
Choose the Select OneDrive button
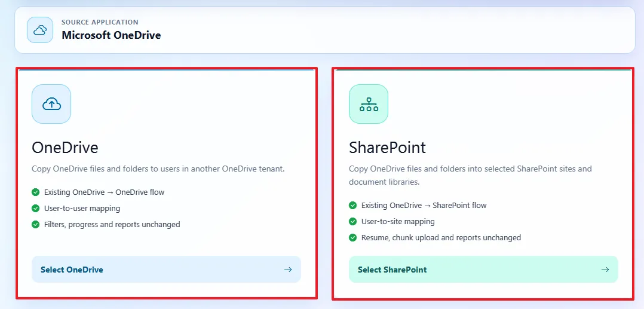point(166,270)
